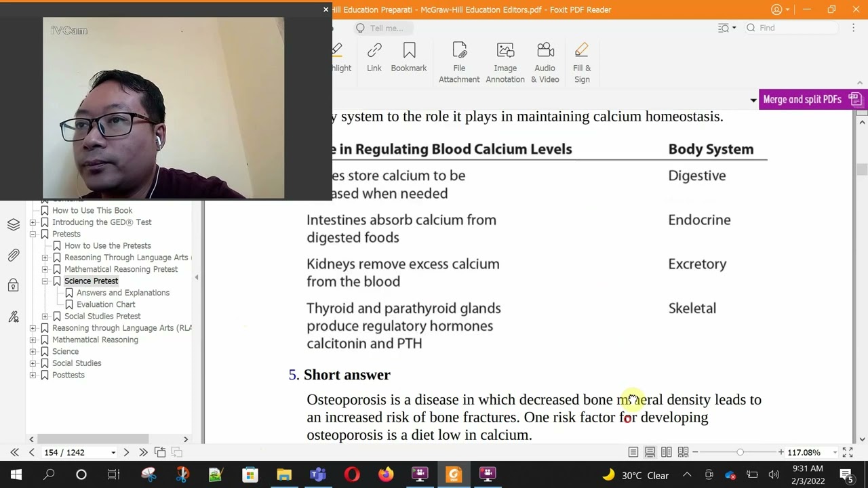Expand Mathematical Reasoning Pretest node
This screenshot has width=868, height=488.
[45, 269]
